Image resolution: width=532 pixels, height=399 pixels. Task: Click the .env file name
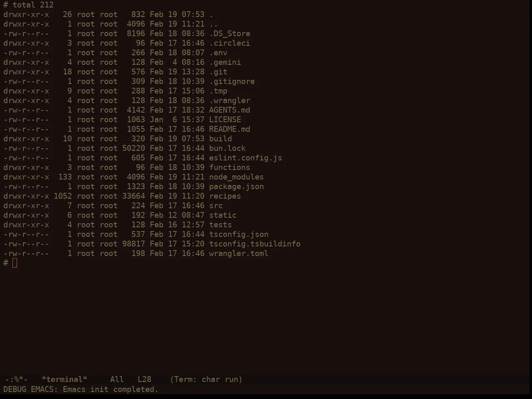[218, 53]
